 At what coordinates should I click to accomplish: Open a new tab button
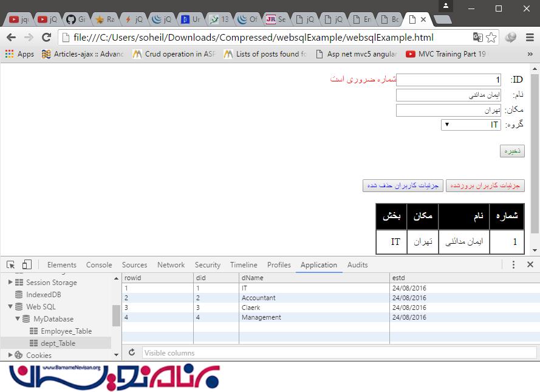coord(443,19)
